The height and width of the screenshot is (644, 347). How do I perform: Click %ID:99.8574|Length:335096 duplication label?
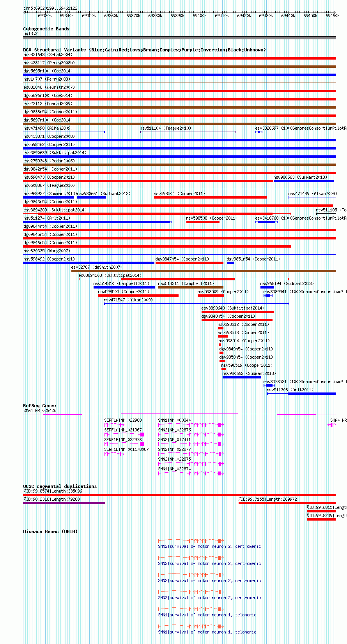point(53,491)
